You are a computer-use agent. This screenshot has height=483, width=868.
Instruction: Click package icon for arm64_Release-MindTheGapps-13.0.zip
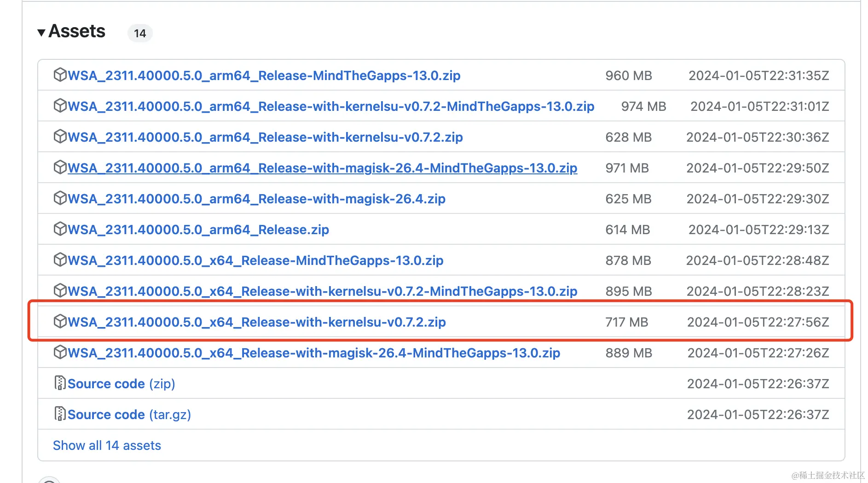[x=60, y=75]
